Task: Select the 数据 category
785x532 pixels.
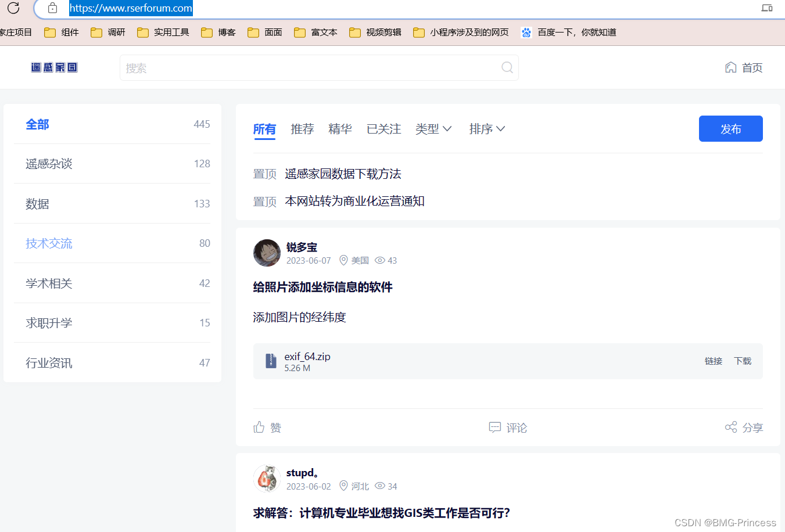Action: [112, 204]
